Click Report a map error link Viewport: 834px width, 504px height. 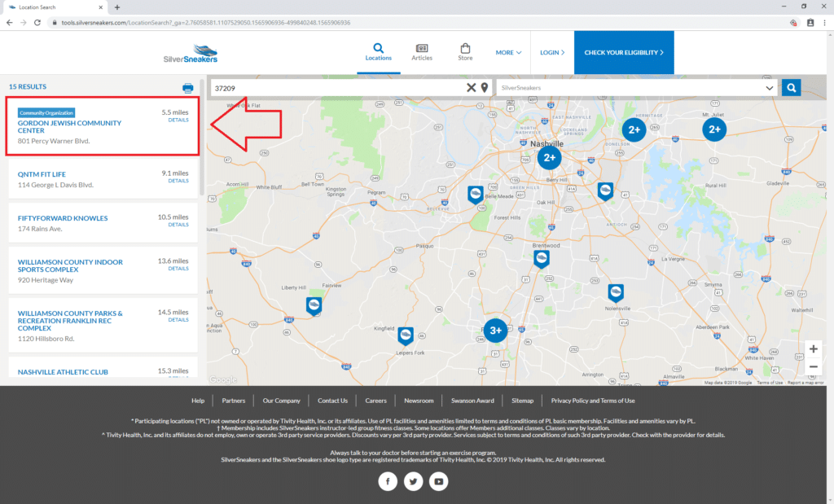805,383
